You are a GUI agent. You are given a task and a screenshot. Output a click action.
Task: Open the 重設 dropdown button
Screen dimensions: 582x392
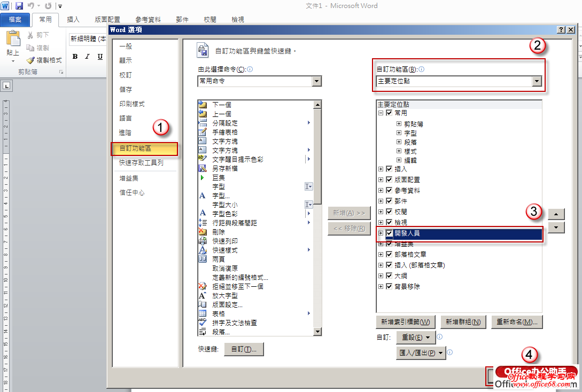(416, 338)
